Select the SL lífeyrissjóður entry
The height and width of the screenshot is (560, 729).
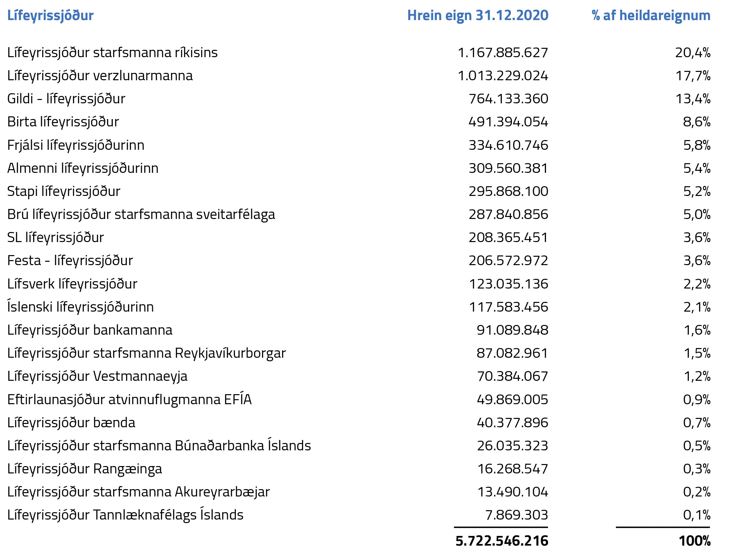56,238
